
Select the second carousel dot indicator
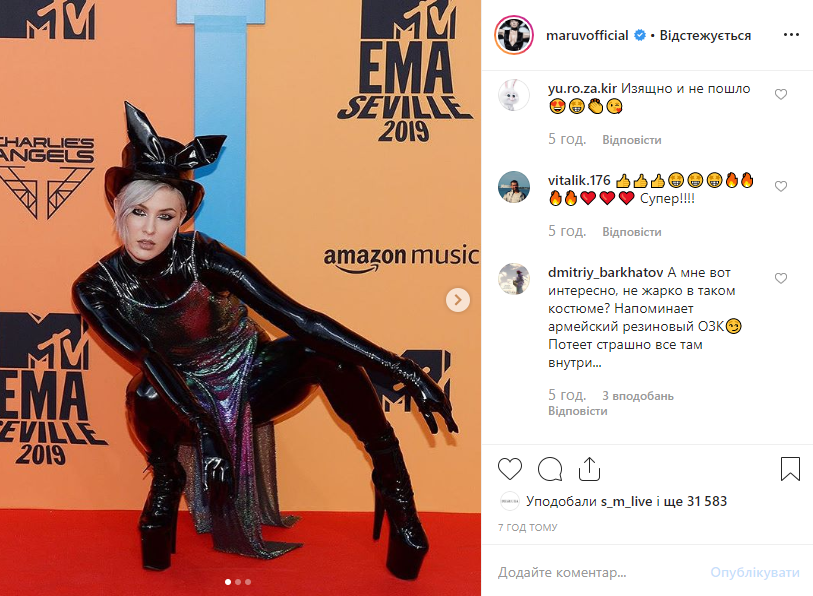tap(238, 582)
